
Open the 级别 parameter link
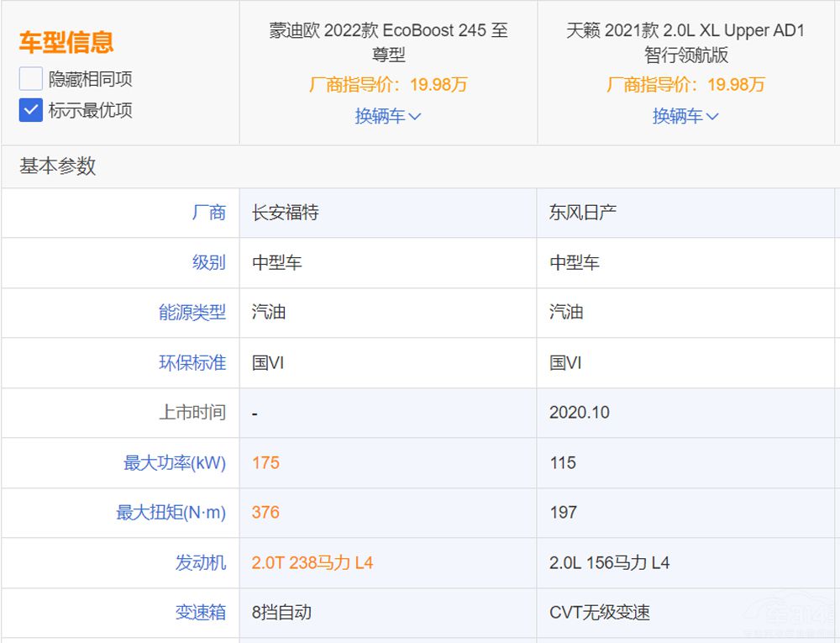(208, 262)
